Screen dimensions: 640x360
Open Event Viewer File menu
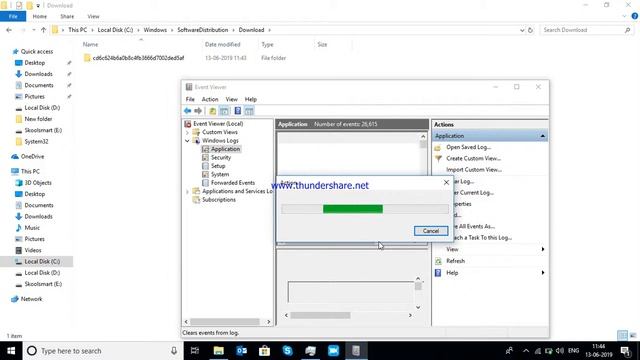click(x=190, y=99)
